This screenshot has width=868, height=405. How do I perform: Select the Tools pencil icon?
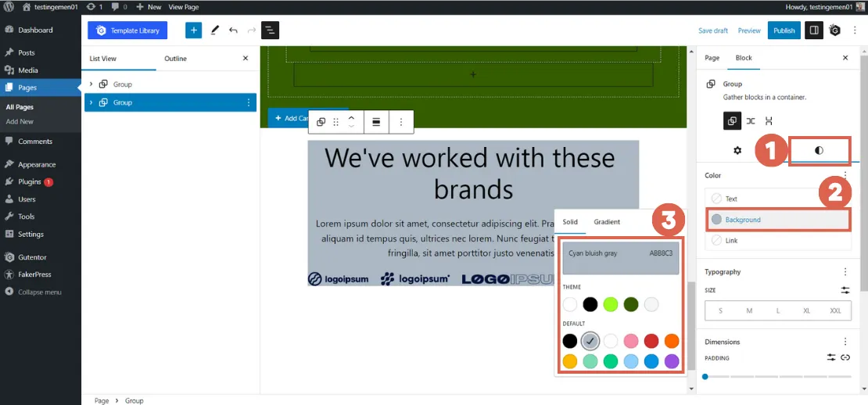point(215,30)
